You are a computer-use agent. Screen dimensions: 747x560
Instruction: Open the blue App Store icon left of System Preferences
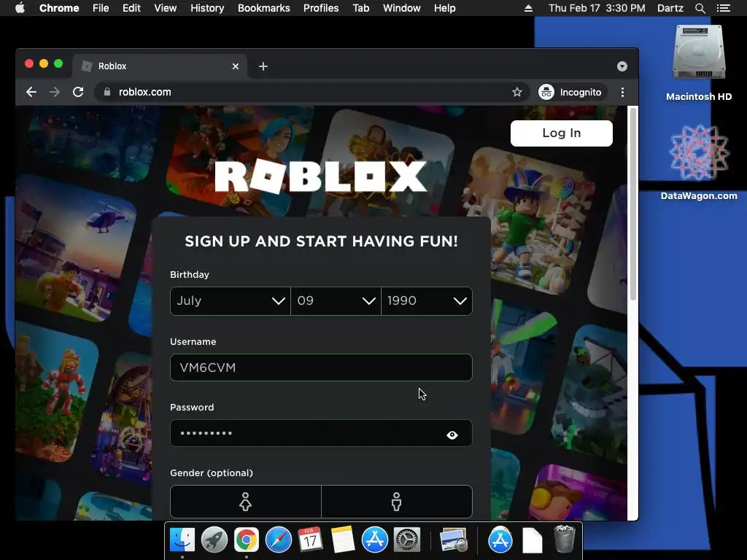pos(374,540)
